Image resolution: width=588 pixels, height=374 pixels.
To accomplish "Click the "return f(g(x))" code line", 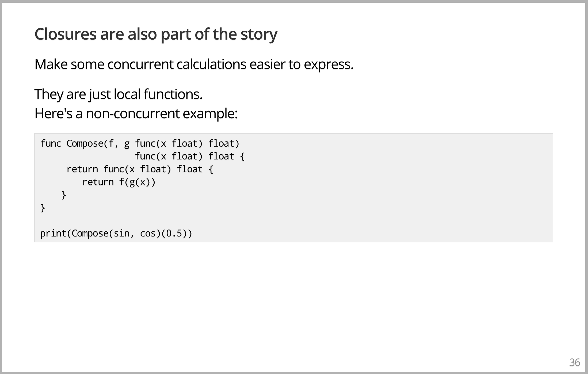I will pos(119,182).
